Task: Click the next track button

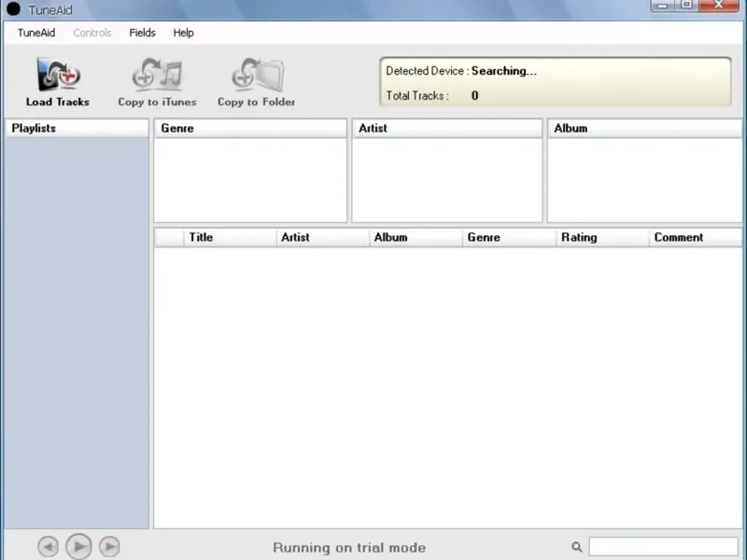Action: (x=109, y=546)
